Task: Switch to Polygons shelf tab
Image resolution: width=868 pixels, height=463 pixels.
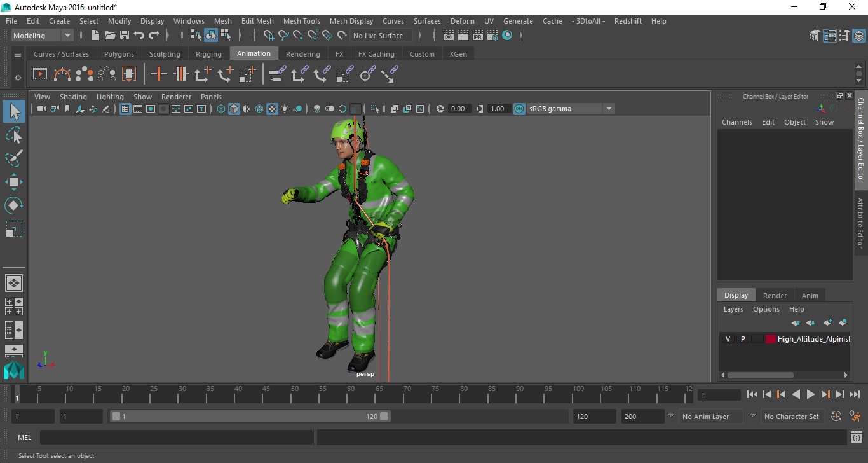Action: point(119,54)
